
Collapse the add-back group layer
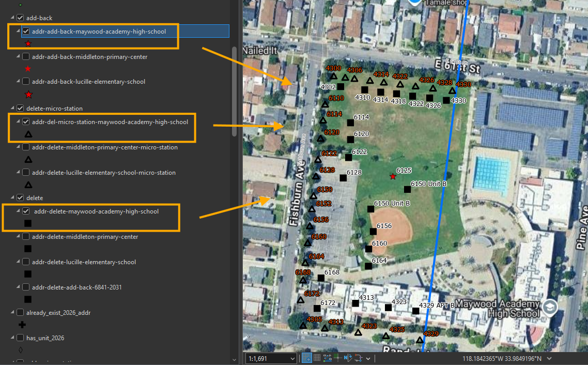[x=12, y=18]
